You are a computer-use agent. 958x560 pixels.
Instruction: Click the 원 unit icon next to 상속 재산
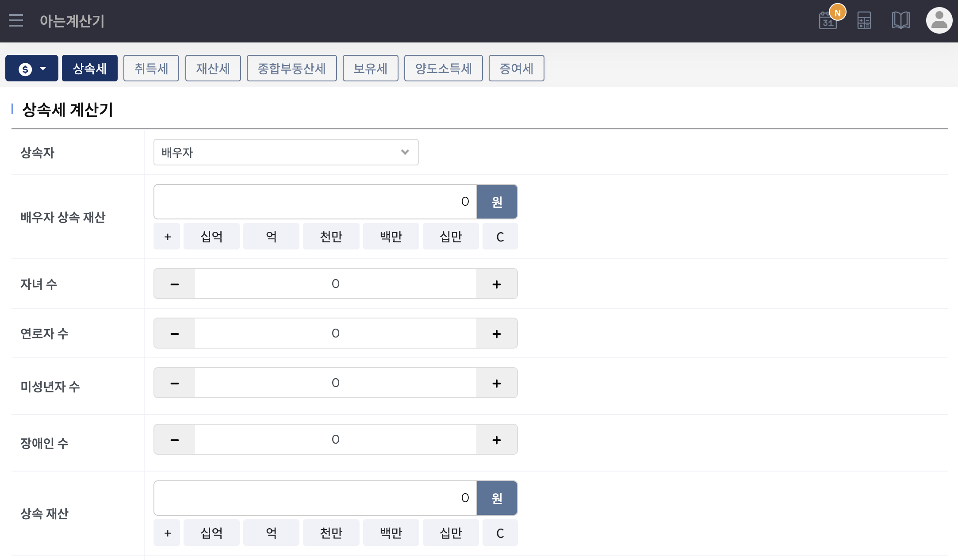(497, 498)
